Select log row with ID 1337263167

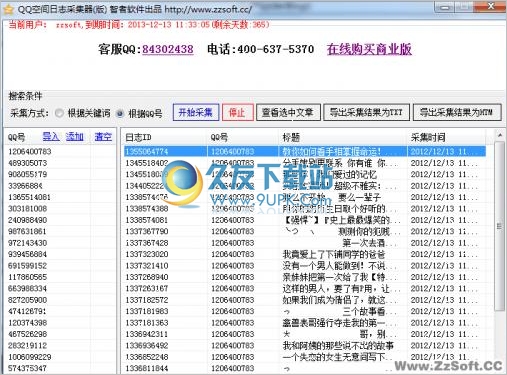305,289
